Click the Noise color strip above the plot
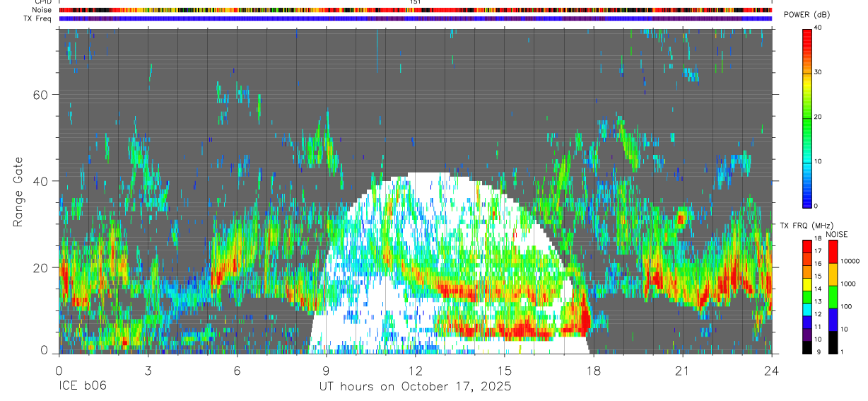 pyautogui.click(x=415, y=10)
